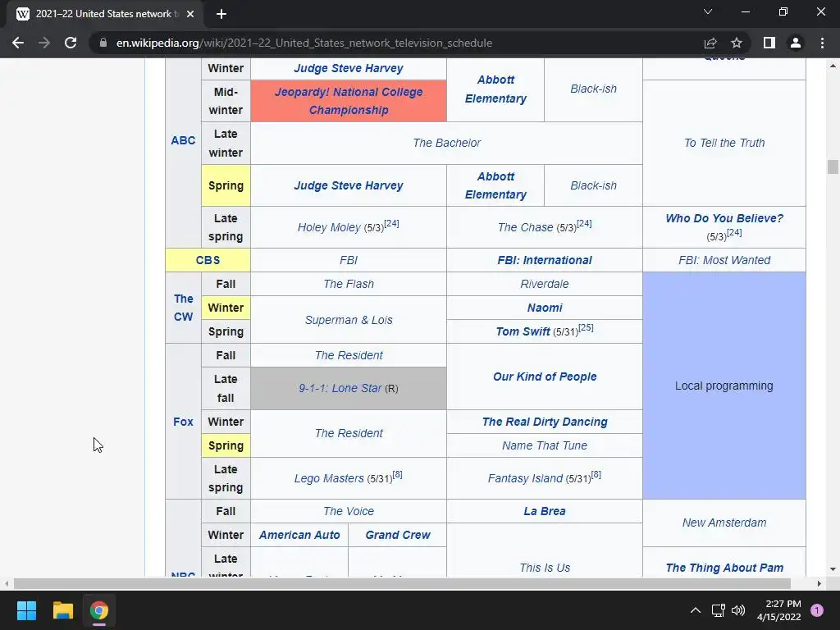This screenshot has width=840, height=630.
Task: Open the ABC network link
Action: pos(183,140)
